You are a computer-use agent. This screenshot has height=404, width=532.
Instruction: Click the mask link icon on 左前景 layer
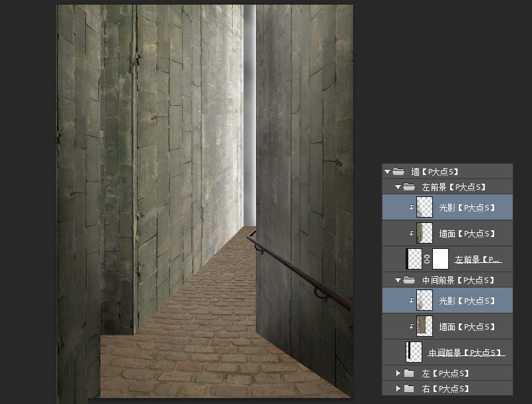coord(427,259)
